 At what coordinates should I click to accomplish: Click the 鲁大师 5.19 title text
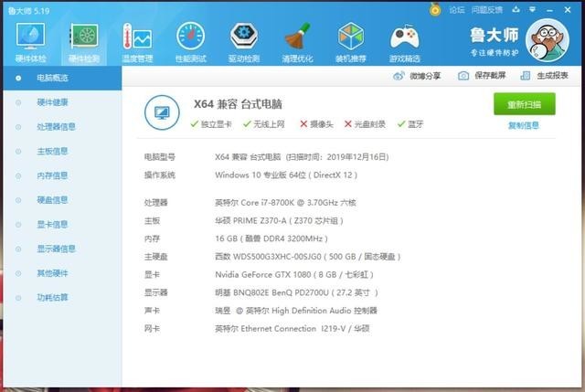coord(28,11)
